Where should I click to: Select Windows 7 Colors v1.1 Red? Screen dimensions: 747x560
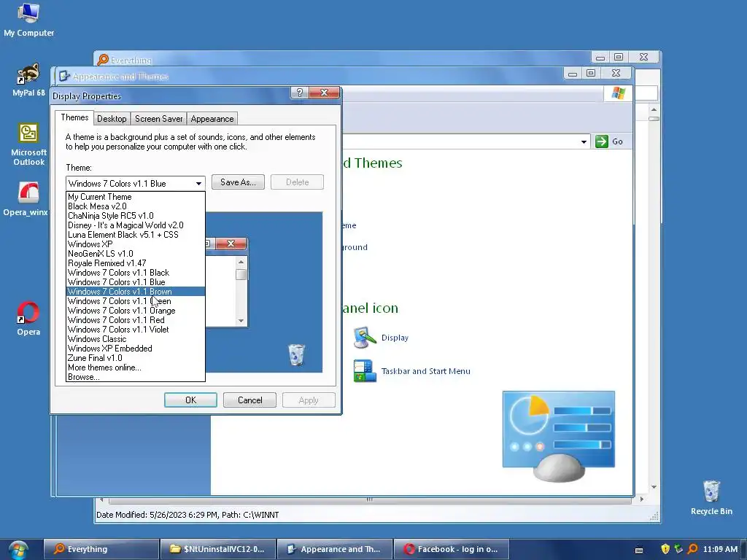coord(135,320)
